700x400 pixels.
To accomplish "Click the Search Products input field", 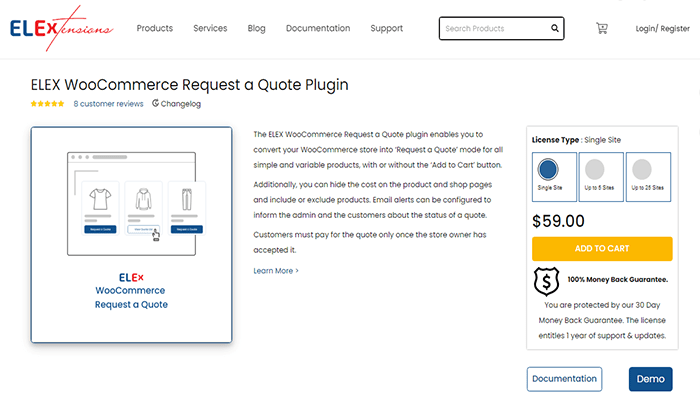I will tap(490, 29).
